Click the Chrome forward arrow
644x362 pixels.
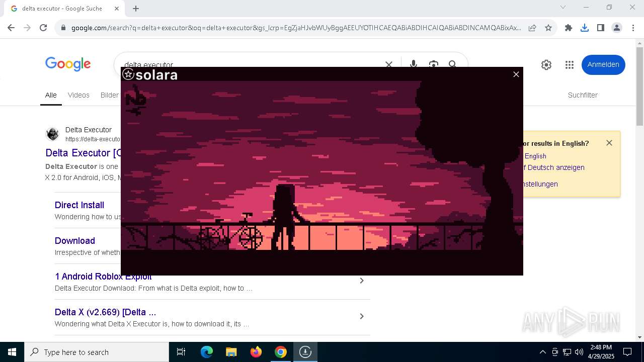click(x=27, y=28)
